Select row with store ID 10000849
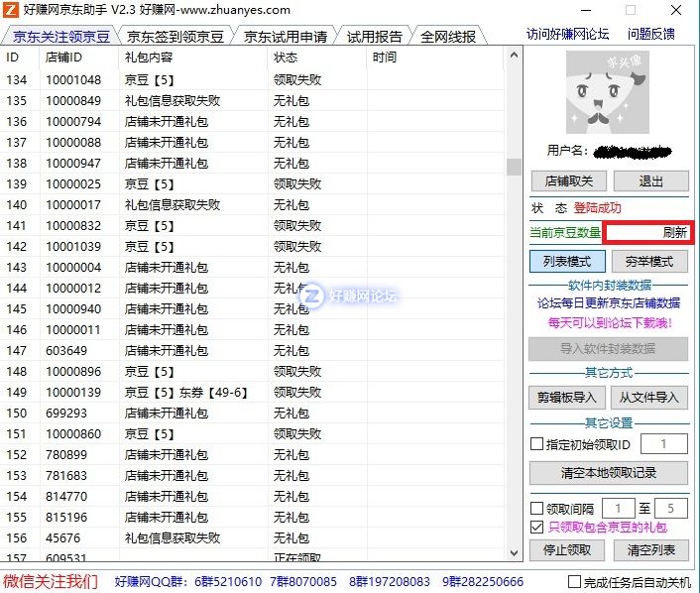This screenshot has height=593, width=700. (252, 101)
